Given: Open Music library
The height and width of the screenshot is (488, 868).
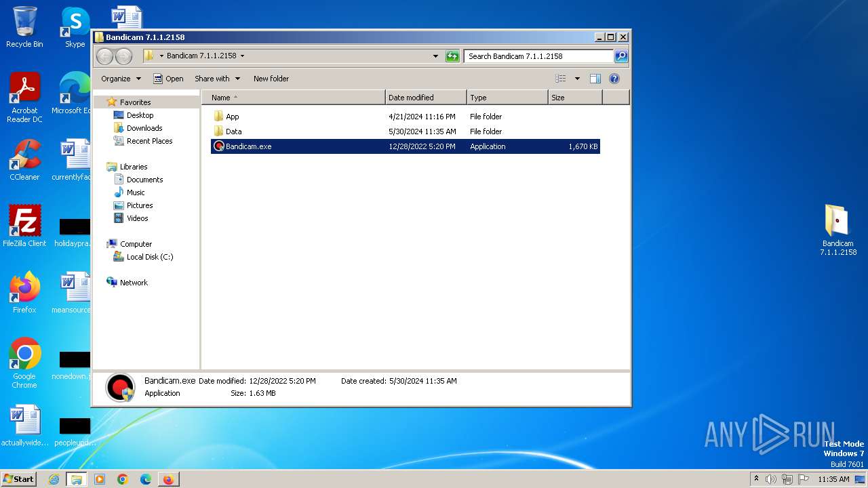Looking at the screenshot, I should [136, 192].
